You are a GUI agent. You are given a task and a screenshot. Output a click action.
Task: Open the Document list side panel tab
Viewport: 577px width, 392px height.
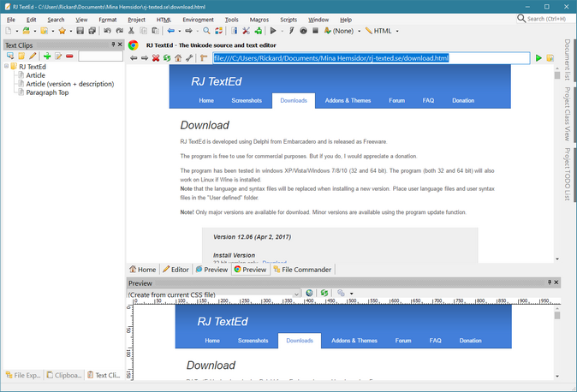(x=568, y=59)
